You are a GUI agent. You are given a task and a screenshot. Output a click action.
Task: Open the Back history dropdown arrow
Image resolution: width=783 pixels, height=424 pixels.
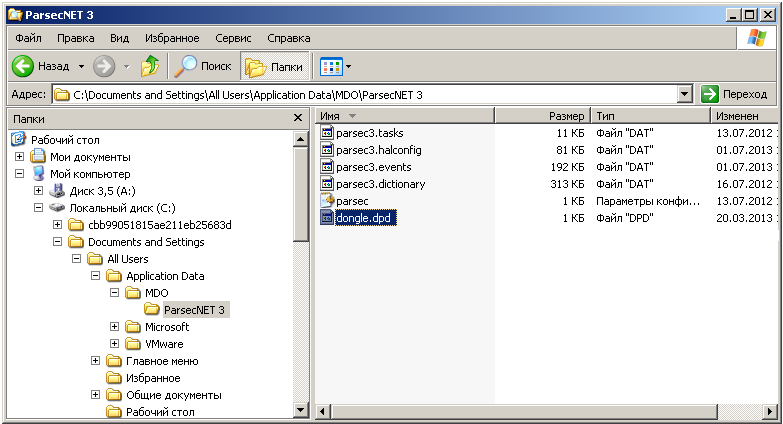coord(81,66)
